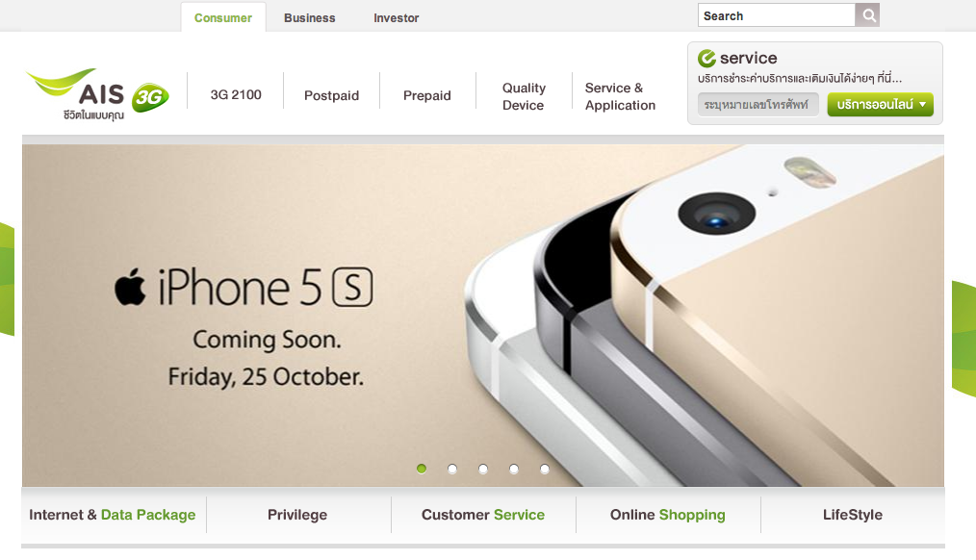
Task: Click the green eService logo icon
Action: pyautogui.click(x=706, y=59)
